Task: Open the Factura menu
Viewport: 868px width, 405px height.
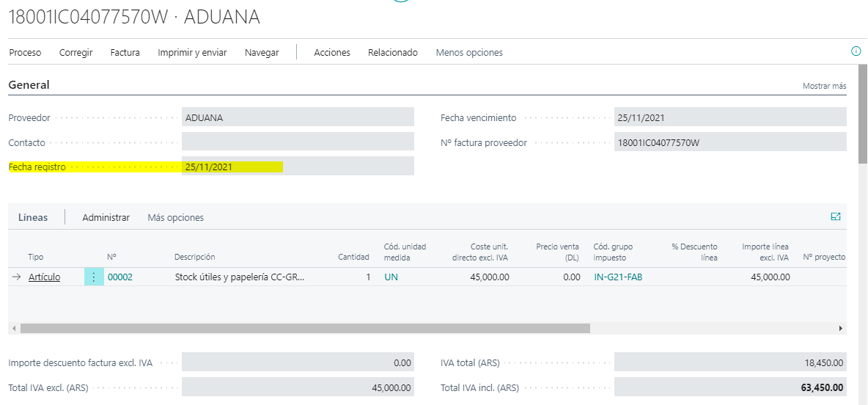Action: [x=125, y=53]
